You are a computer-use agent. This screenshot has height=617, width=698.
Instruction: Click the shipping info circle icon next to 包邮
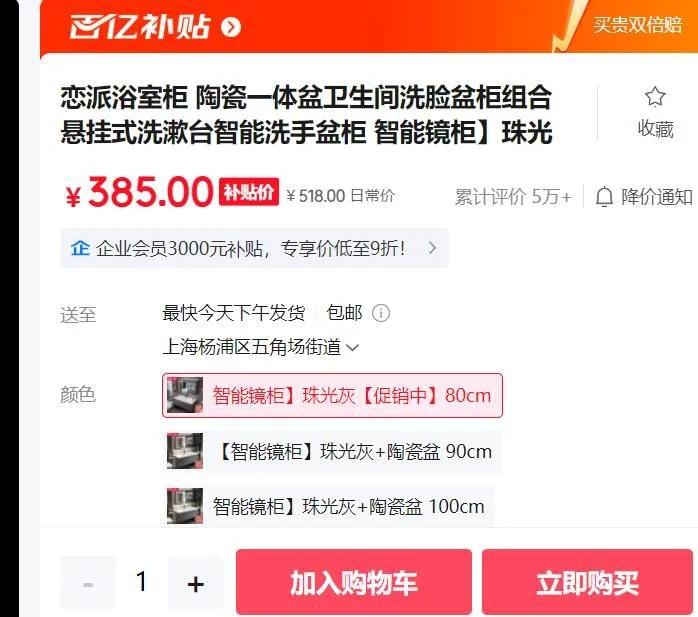click(381, 313)
